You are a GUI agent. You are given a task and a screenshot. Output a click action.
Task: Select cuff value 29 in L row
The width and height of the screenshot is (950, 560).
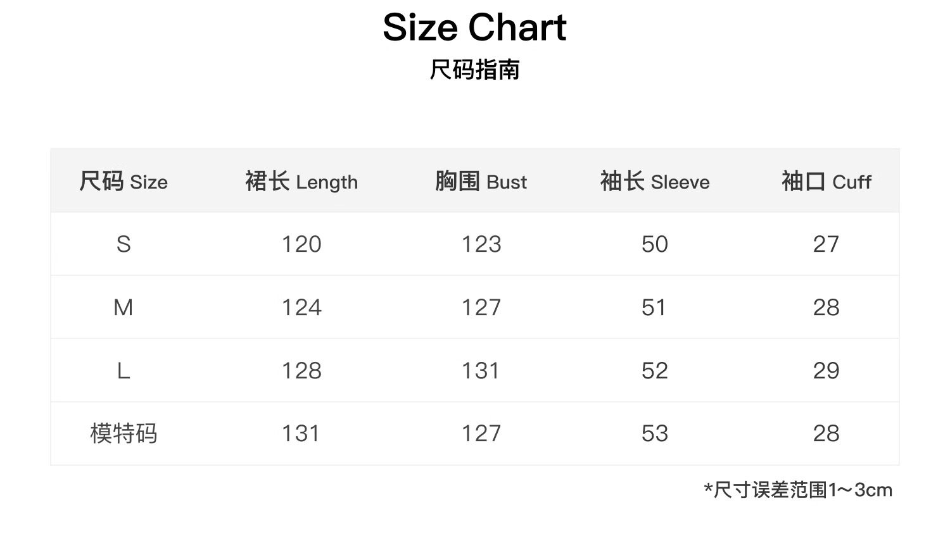coord(826,371)
